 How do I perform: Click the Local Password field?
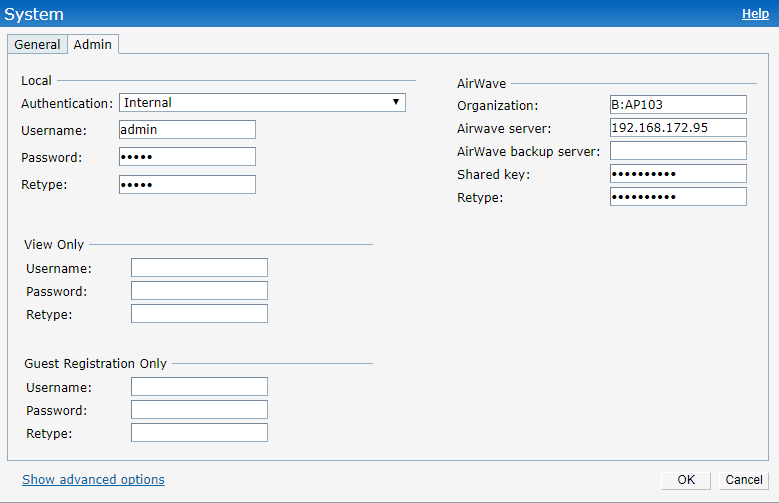pos(187,157)
